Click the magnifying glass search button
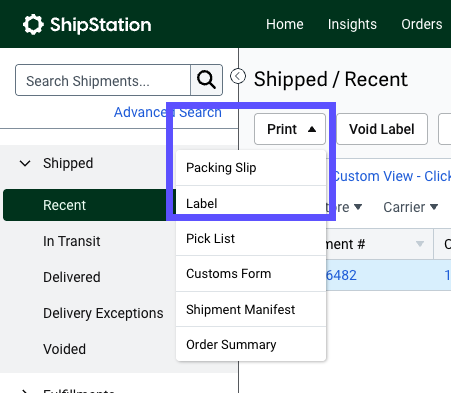Viewport: 451px width, 393px height. [x=206, y=80]
